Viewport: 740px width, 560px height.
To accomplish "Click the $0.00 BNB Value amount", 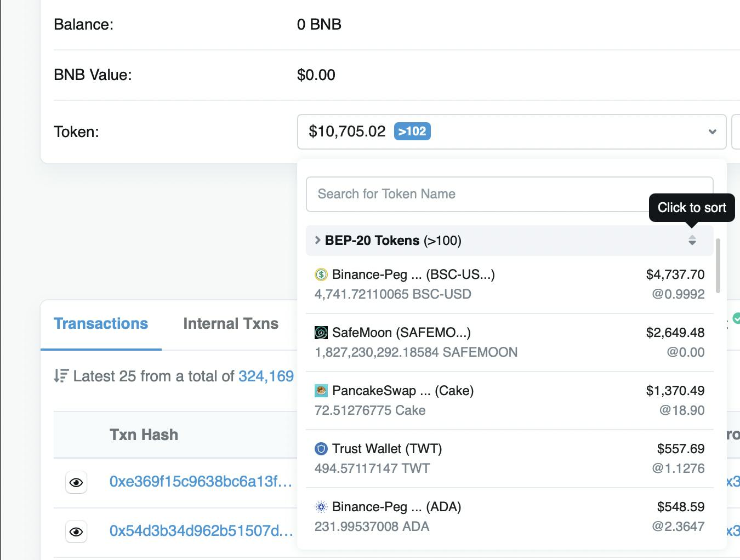I will coord(316,75).
